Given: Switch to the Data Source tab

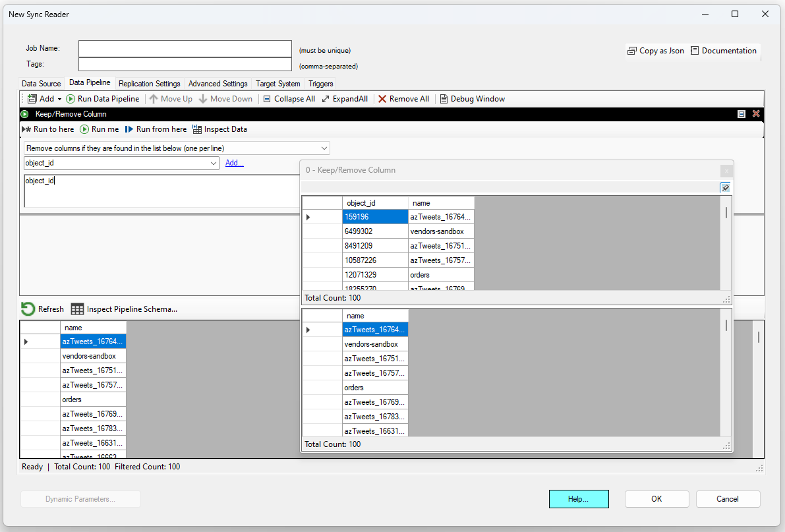Looking at the screenshot, I should tap(41, 84).
